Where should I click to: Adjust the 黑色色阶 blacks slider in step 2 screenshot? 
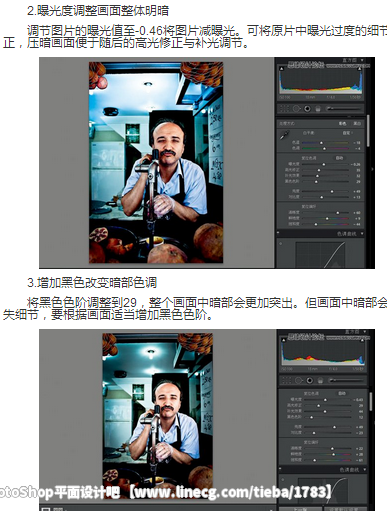pyautogui.click(x=326, y=182)
